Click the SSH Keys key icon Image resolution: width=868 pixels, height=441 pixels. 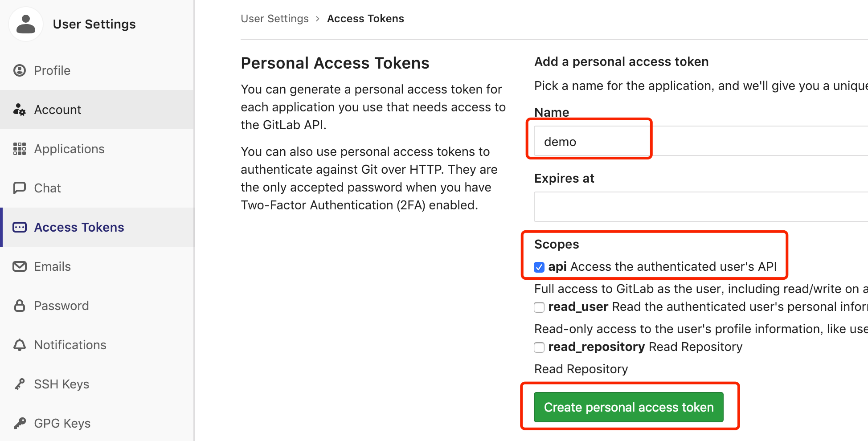click(20, 384)
